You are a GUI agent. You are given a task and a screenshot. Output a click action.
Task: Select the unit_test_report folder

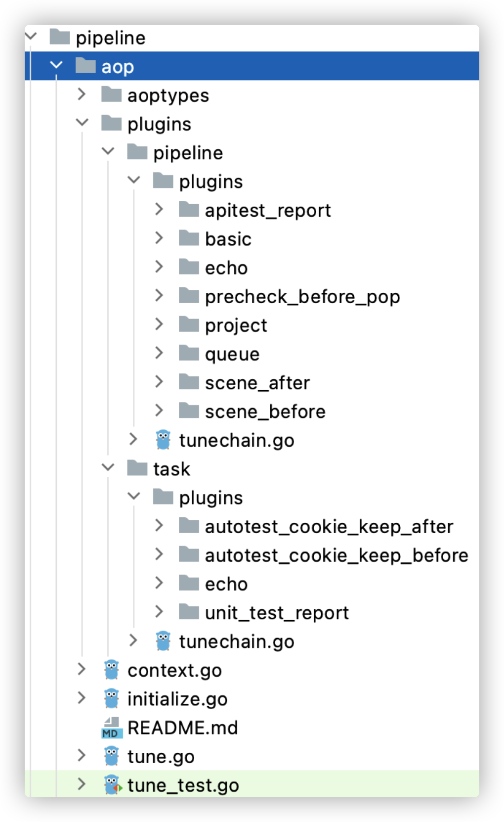pos(276,613)
